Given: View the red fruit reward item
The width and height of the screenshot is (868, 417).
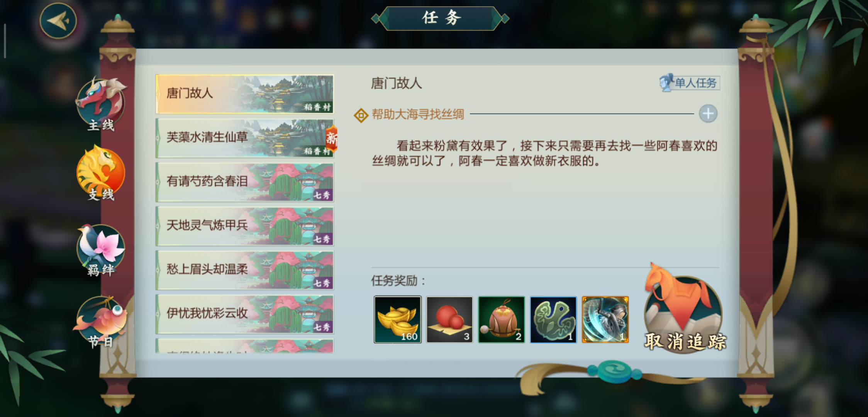Looking at the screenshot, I should (449, 320).
